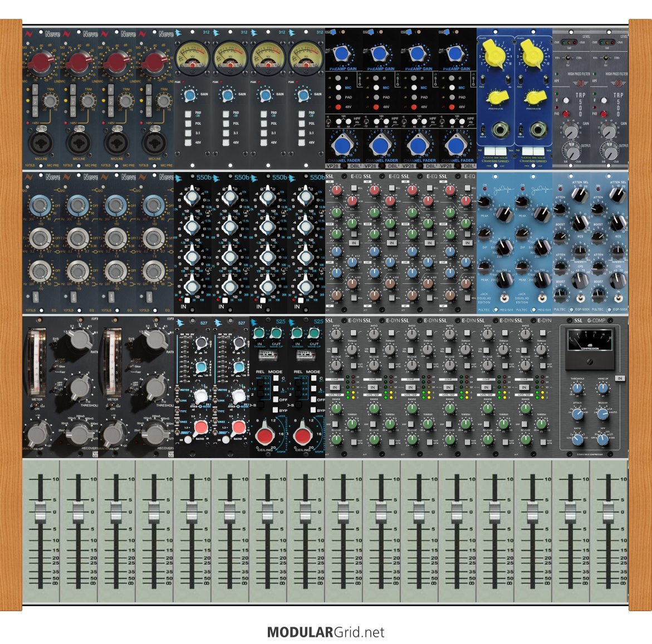Click API logo on first 312 module
This screenshot has width=652, height=644.
(x=178, y=33)
